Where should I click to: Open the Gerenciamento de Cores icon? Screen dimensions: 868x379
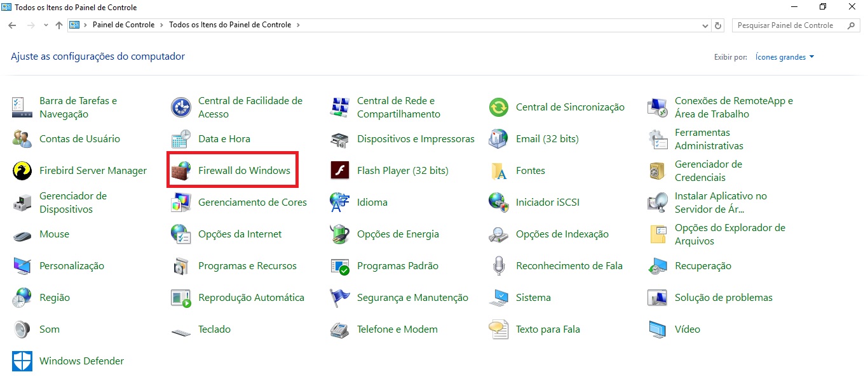(181, 203)
